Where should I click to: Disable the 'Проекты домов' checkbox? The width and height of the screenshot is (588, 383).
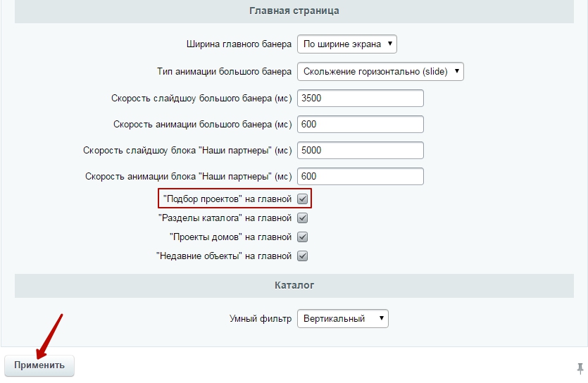click(303, 237)
